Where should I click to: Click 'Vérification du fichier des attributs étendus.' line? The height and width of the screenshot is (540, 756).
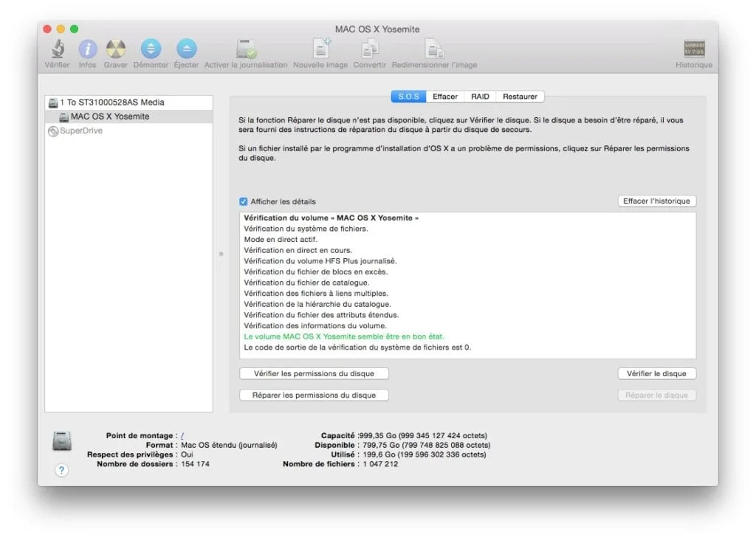[x=321, y=315]
